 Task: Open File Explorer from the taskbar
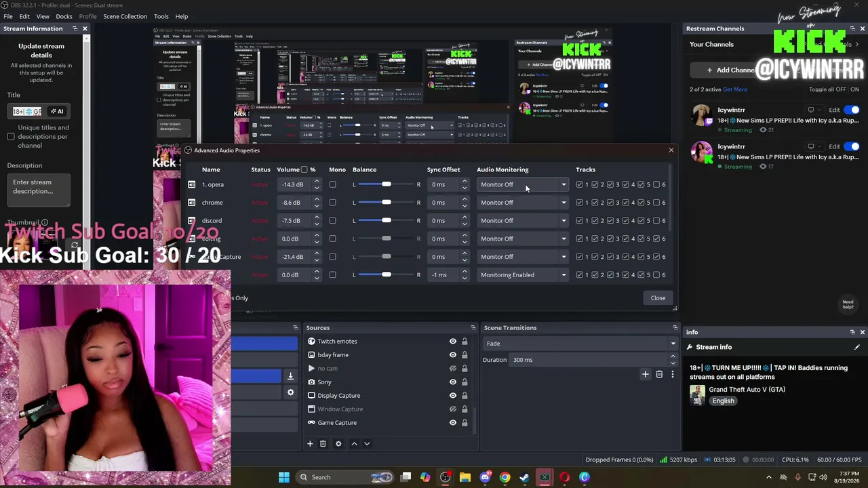click(x=465, y=477)
